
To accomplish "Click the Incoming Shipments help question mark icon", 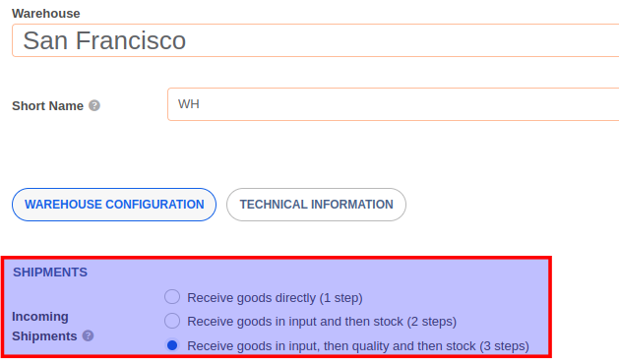I will click(x=88, y=336).
